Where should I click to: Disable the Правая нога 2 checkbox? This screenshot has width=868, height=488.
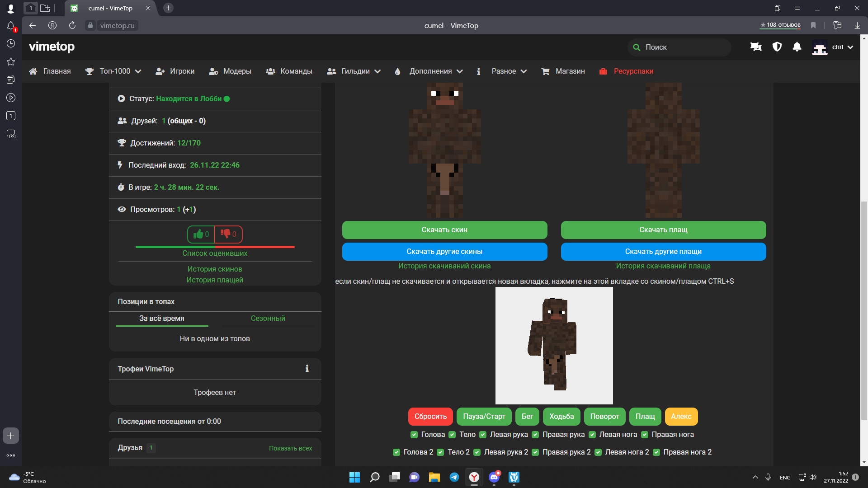pos(656,452)
